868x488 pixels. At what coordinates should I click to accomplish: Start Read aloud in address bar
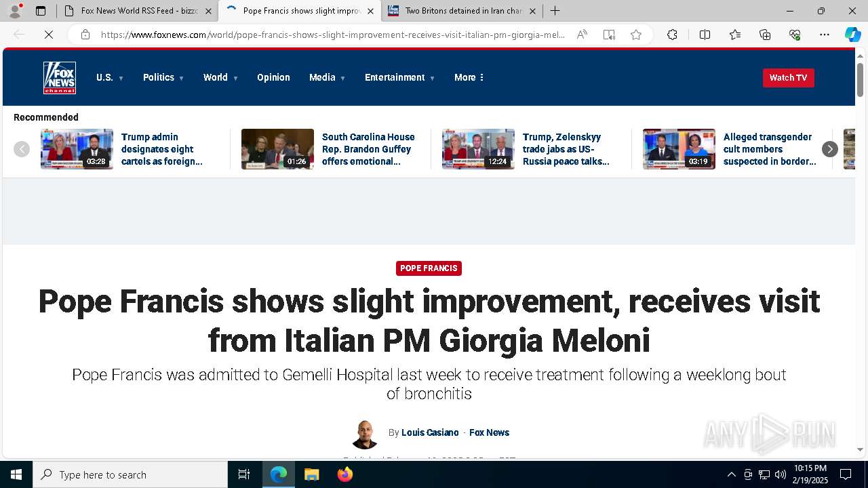pyautogui.click(x=582, y=35)
